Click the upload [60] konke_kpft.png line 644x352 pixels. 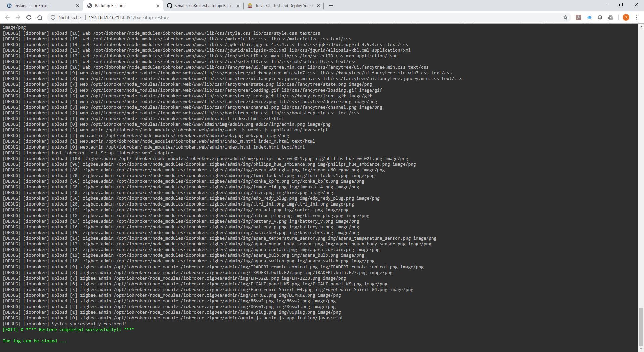pos(183,181)
